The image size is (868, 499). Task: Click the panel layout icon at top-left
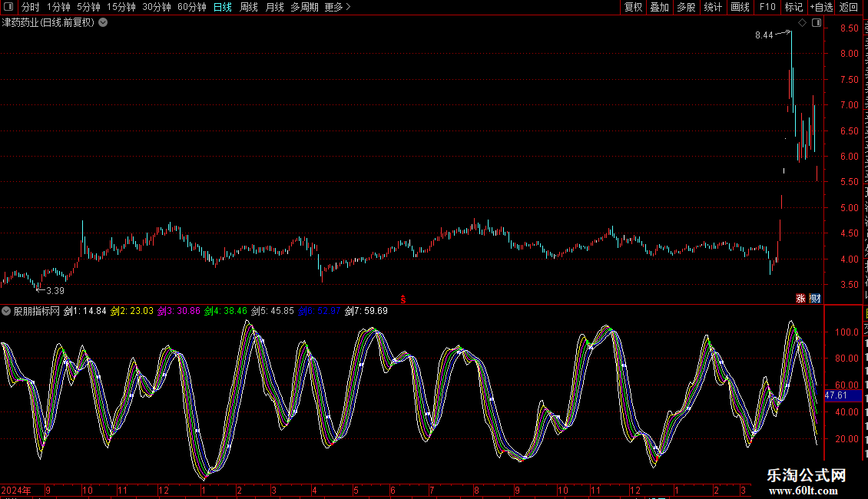click(8, 7)
